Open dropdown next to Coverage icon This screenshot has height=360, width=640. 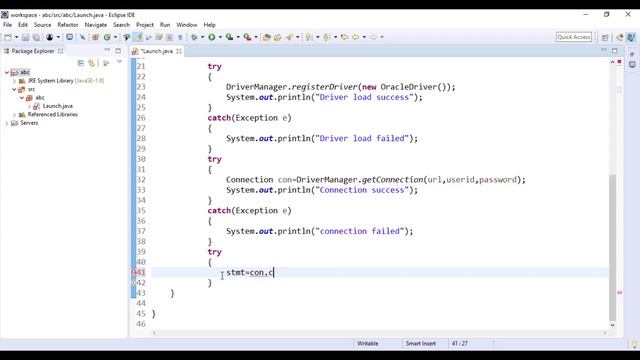(x=238, y=37)
